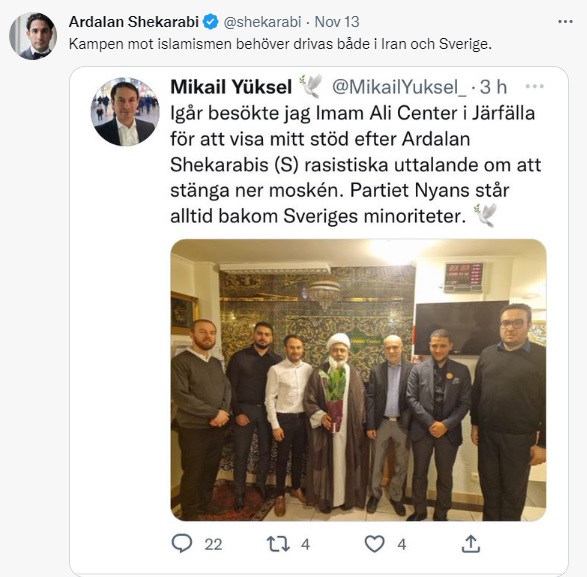Screen dimensions: 587x577
Task: Click Ardalan Shekarabi's profile avatar
Action: (33, 36)
